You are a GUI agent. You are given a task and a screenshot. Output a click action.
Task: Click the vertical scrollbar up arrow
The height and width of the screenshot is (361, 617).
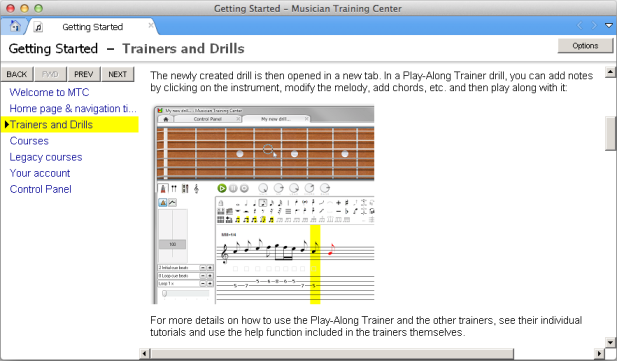click(610, 72)
